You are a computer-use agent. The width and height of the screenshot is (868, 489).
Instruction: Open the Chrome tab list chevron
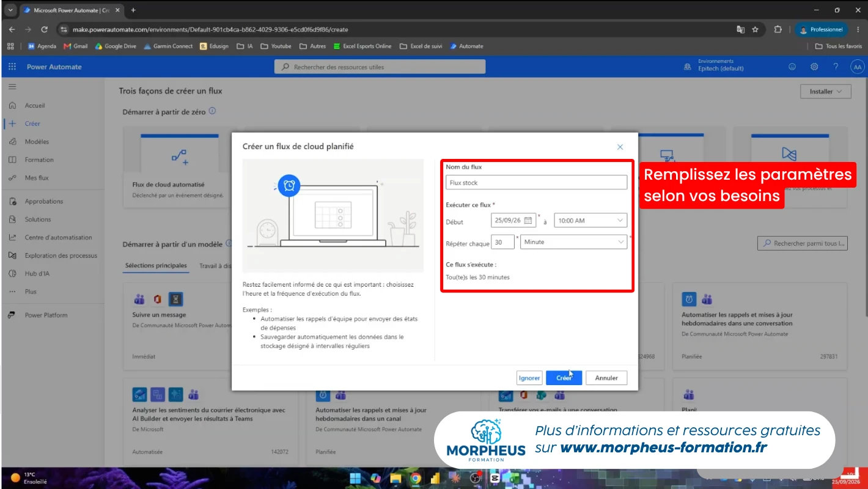(x=10, y=10)
